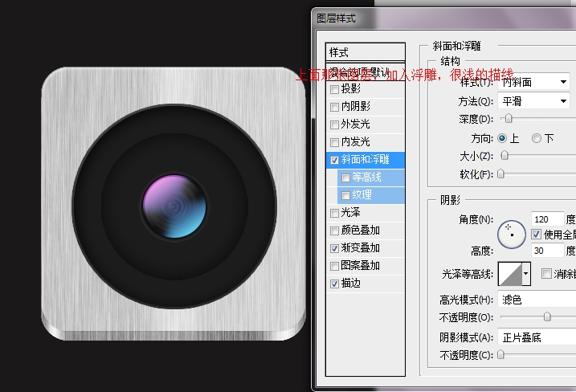Uncheck the 渐变叠加 (Gradient Overlay) checkbox
The width and height of the screenshot is (576, 392).
334,249
